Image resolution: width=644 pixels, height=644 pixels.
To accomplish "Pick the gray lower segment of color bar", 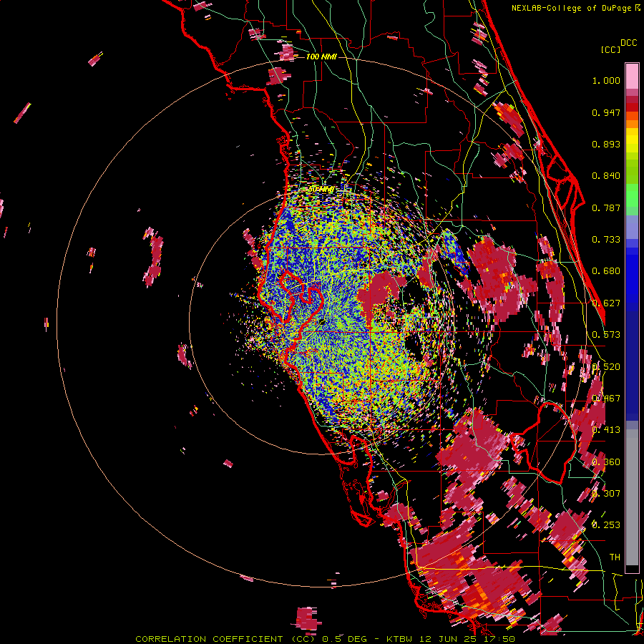I will coord(632,497).
